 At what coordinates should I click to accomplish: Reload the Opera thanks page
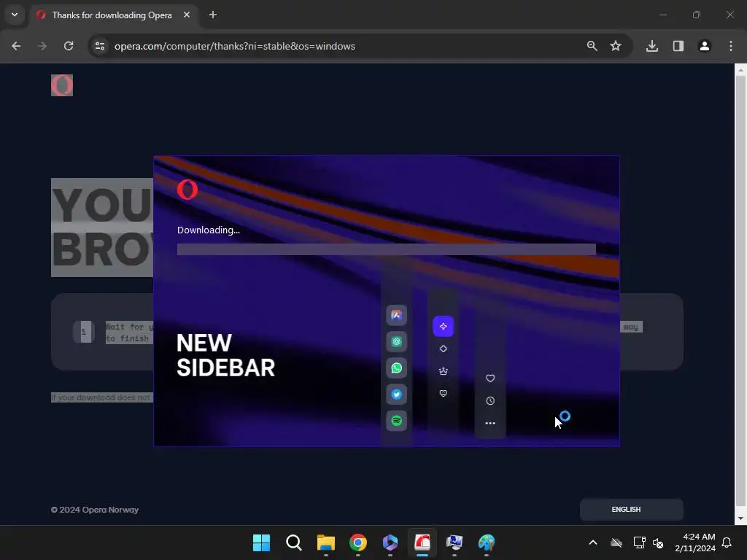(x=69, y=46)
